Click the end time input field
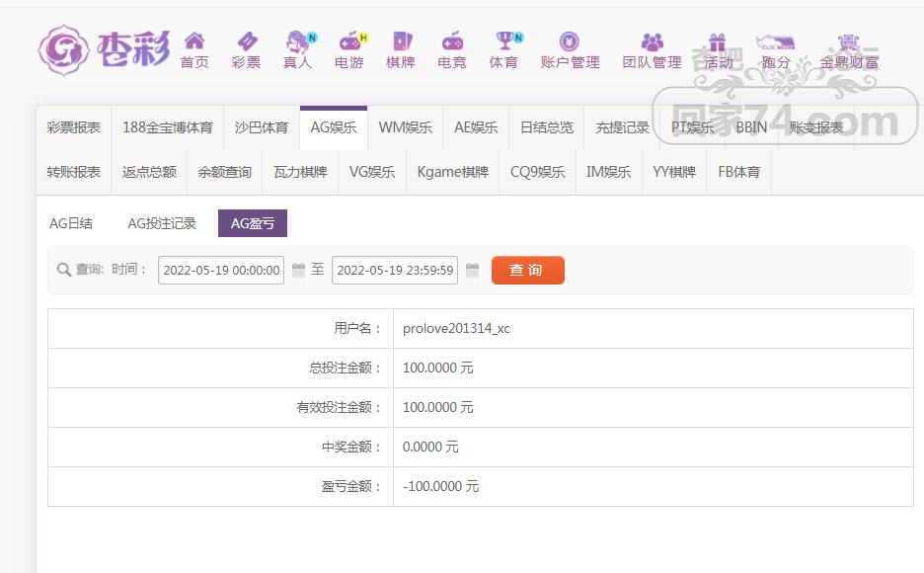924x573 pixels. pyautogui.click(x=395, y=270)
